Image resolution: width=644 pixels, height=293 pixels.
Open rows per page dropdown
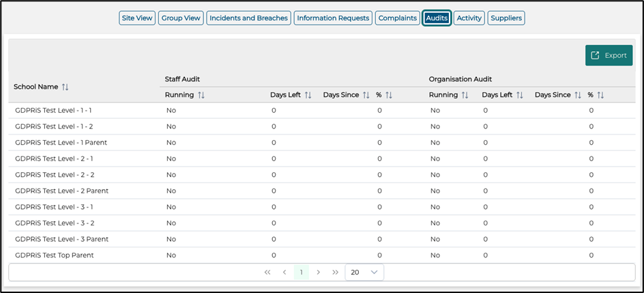tap(364, 272)
